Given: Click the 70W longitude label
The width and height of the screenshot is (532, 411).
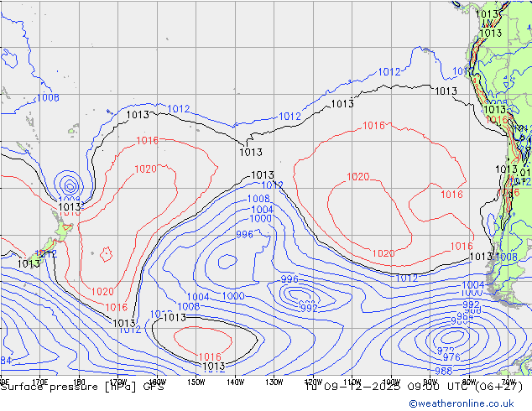Looking at the screenshot, I should 509,382.
